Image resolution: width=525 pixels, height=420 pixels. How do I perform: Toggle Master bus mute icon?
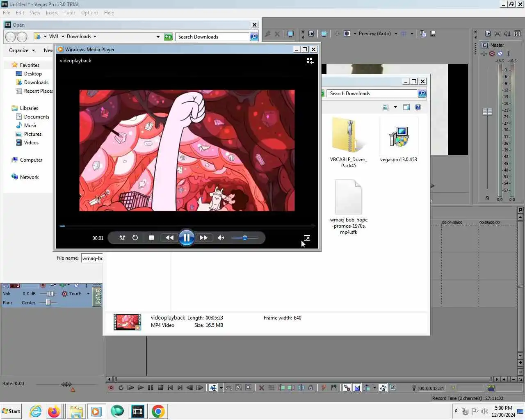500,53
